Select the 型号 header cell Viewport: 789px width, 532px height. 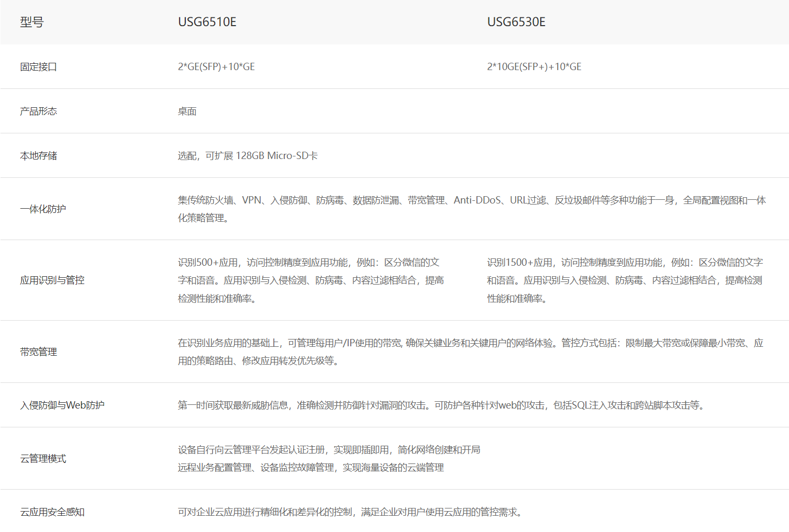coord(31,22)
